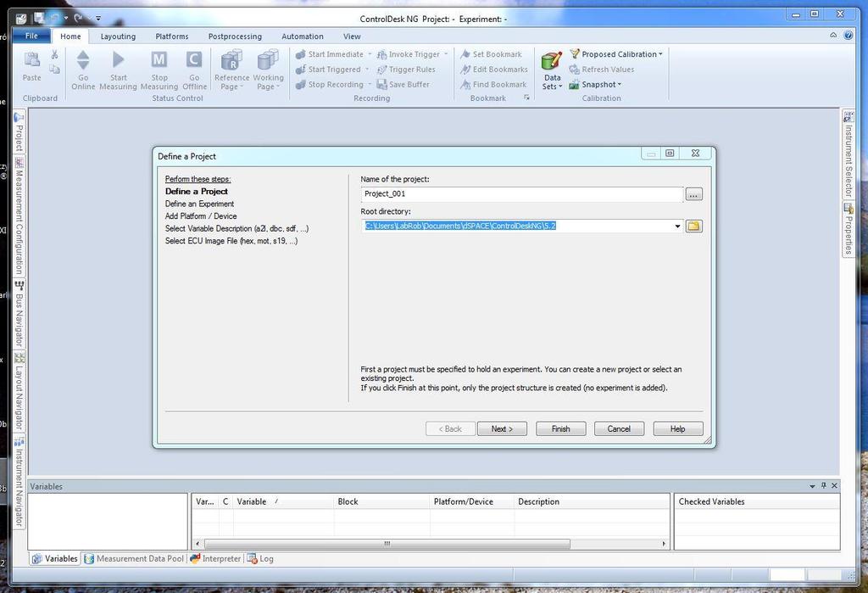
Task: Click the Finish button
Action: click(561, 429)
